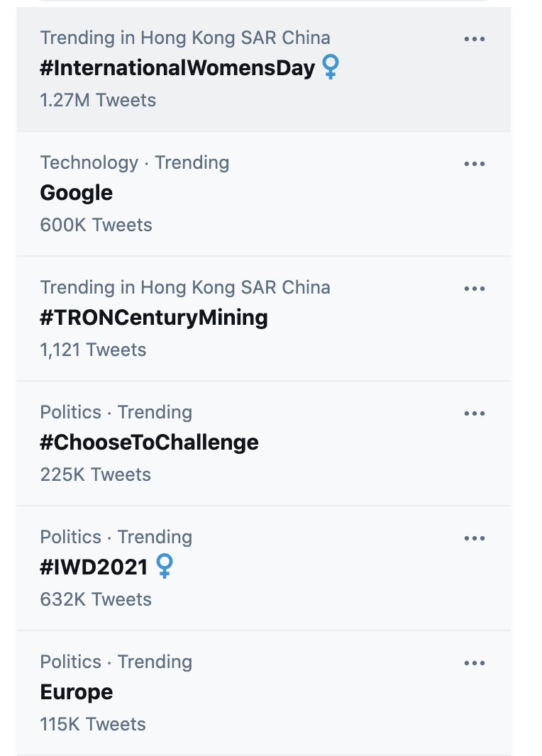Click the female symbol beside #InternationalWomensDay
This screenshot has height=756, width=542.
pyautogui.click(x=331, y=67)
